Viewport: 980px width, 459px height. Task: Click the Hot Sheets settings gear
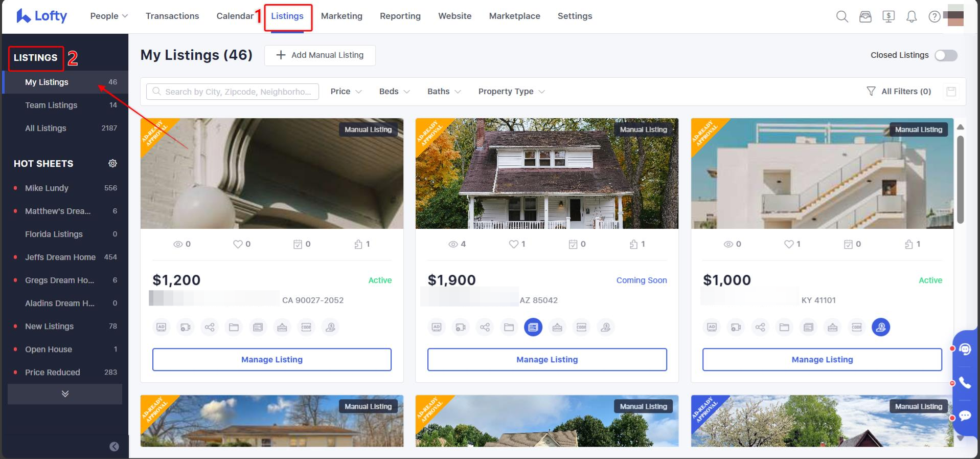click(112, 163)
